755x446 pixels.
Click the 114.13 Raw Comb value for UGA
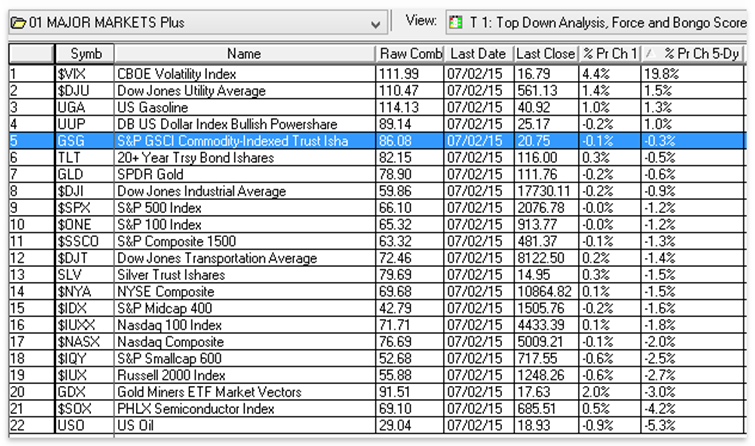pyautogui.click(x=399, y=107)
